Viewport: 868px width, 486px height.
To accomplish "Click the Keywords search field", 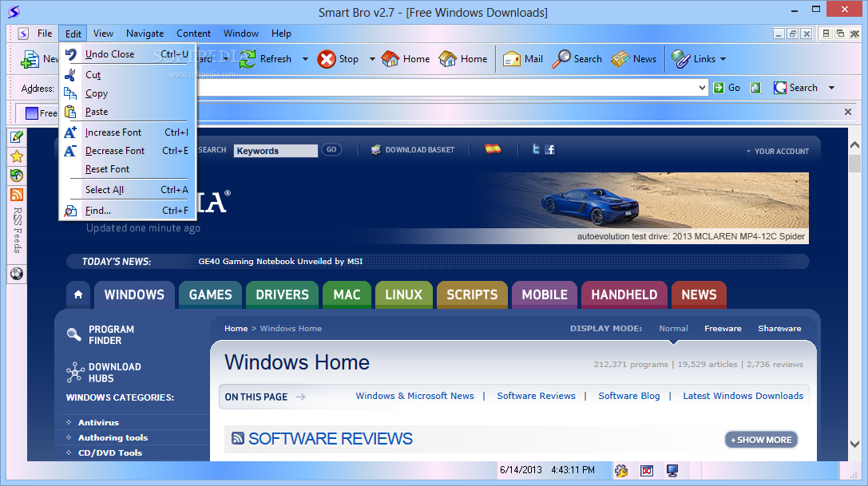I will pyautogui.click(x=276, y=151).
